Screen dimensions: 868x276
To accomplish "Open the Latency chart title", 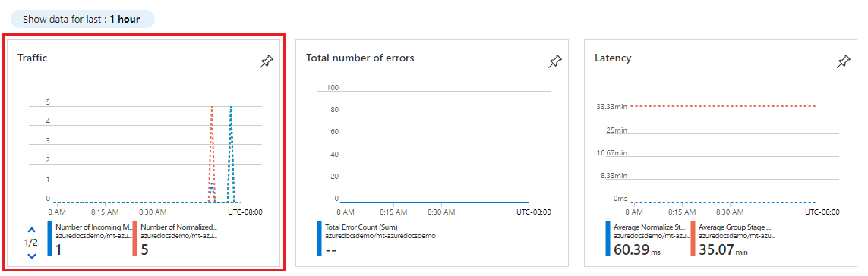I will click(x=613, y=58).
